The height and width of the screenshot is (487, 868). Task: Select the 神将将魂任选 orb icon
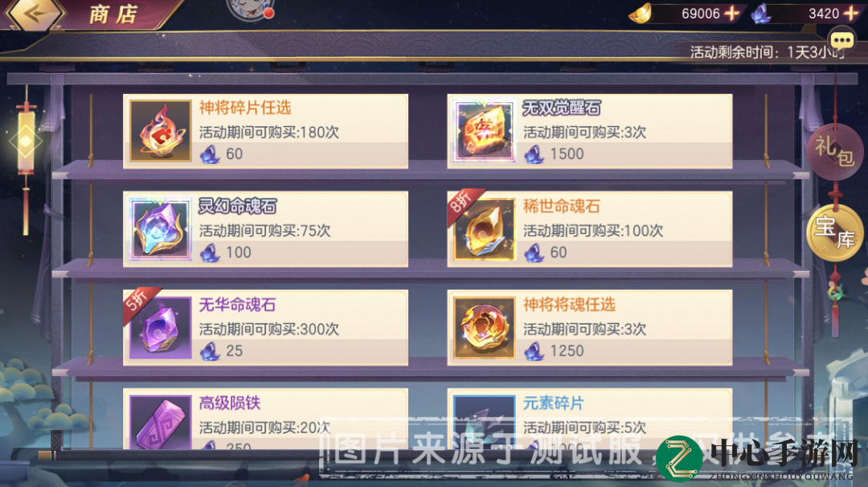(x=485, y=328)
